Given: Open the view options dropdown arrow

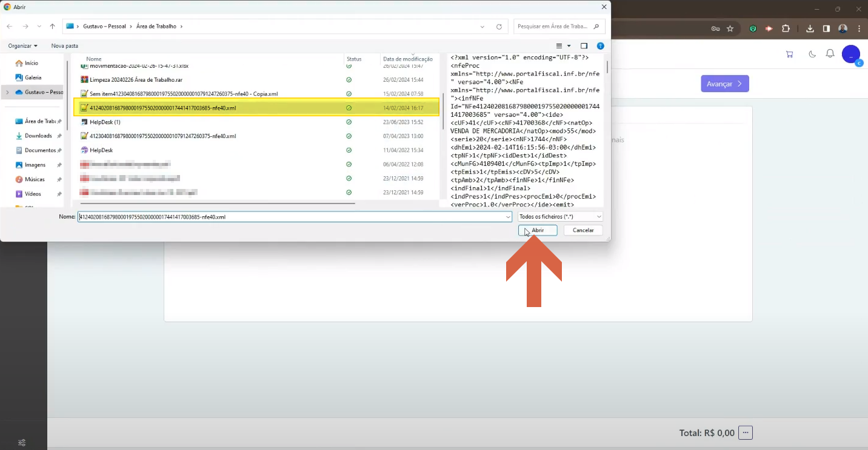Looking at the screenshot, I should click(569, 46).
